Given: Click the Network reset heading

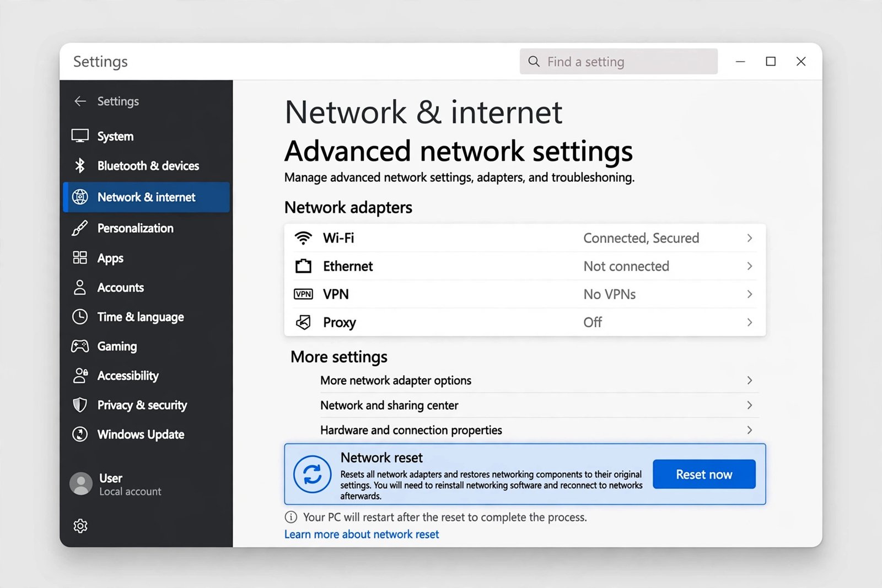Looking at the screenshot, I should click(x=381, y=457).
